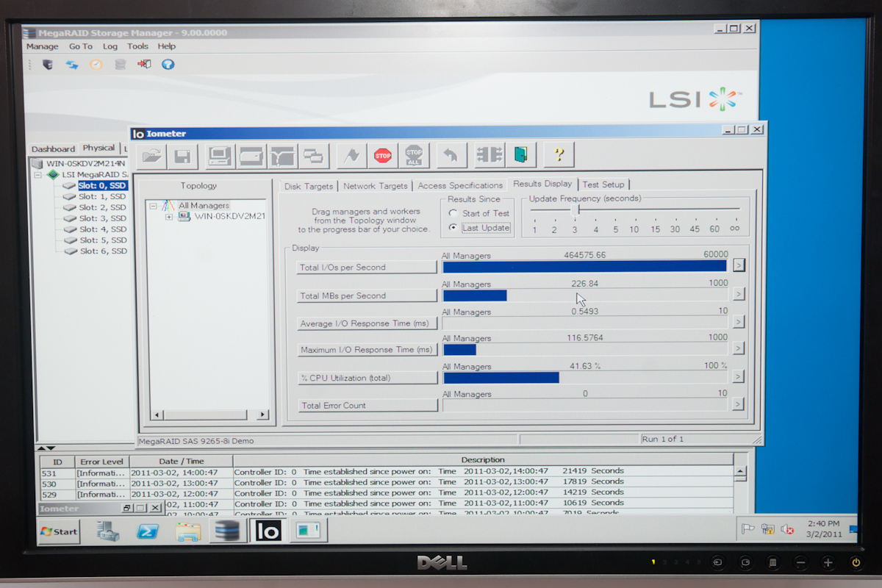The height and width of the screenshot is (588, 882).
Task: Select Slot: 6, SSD in the physical tree
Action: click(x=103, y=251)
